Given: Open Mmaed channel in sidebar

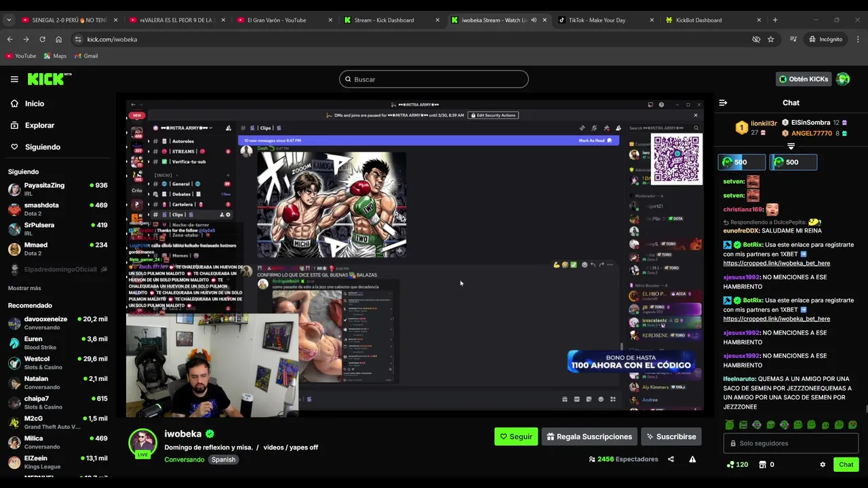Looking at the screenshot, I should tap(58, 249).
